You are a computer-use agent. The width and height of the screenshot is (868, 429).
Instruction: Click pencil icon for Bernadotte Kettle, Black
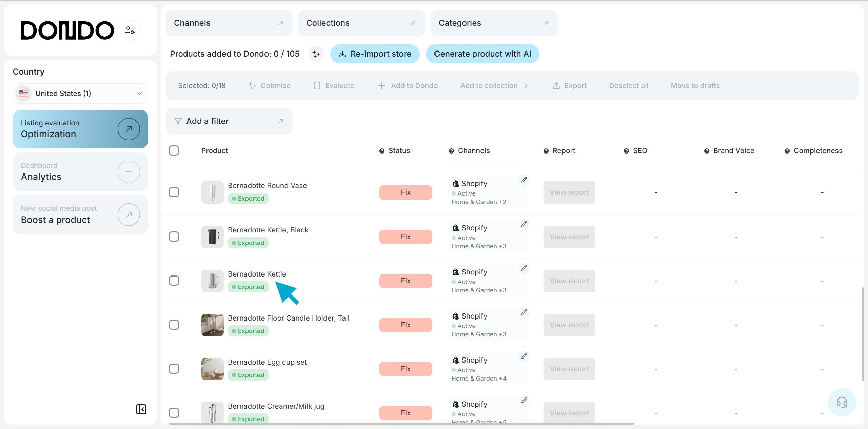click(x=524, y=224)
